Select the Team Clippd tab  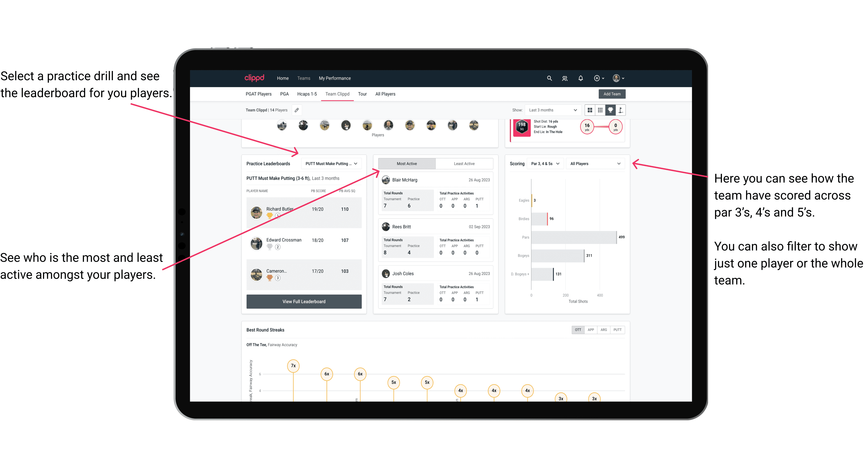338,94
